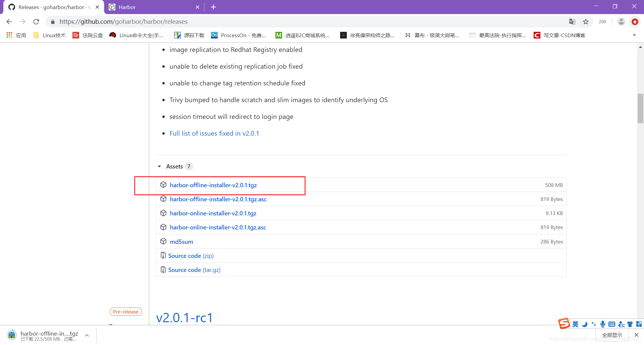Image resolution: width=644 pixels, height=345 pixels.
Task: Click the browser forward arrow
Action: [22, 22]
